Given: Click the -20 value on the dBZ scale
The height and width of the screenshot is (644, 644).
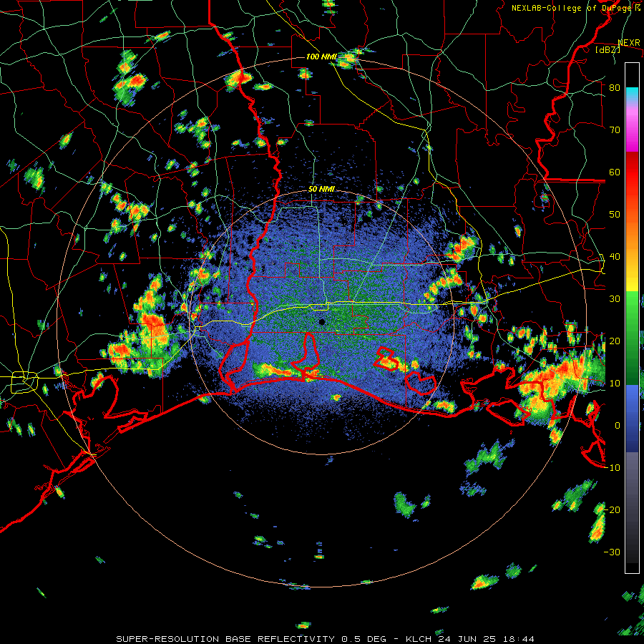Looking at the screenshot, I should pyautogui.click(x=612, y=509).
